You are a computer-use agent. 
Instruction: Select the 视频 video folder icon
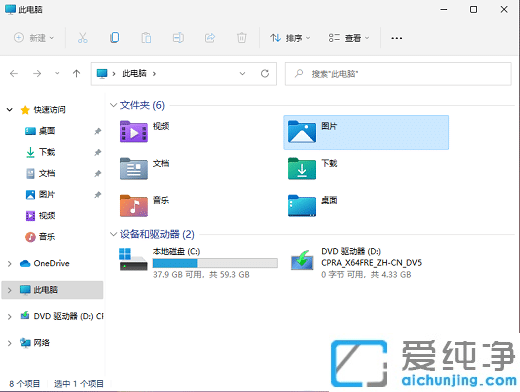click(134, 132)
